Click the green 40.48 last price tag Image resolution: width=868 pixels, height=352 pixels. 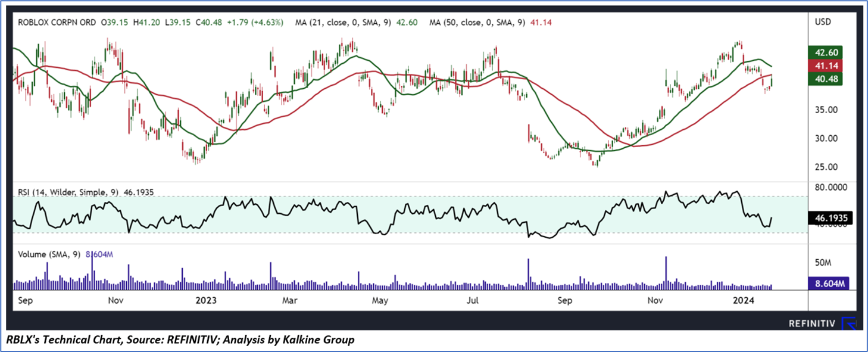[x=824, y=78]
